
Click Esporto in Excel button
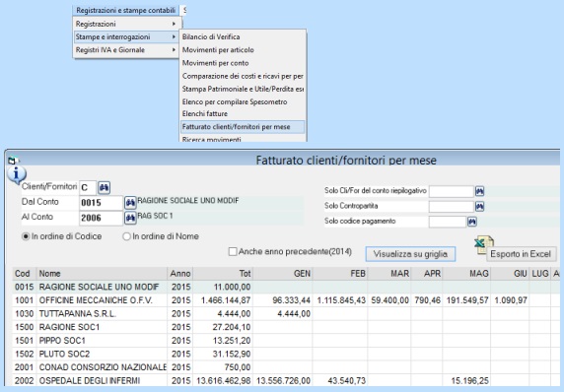coord(521,254)
